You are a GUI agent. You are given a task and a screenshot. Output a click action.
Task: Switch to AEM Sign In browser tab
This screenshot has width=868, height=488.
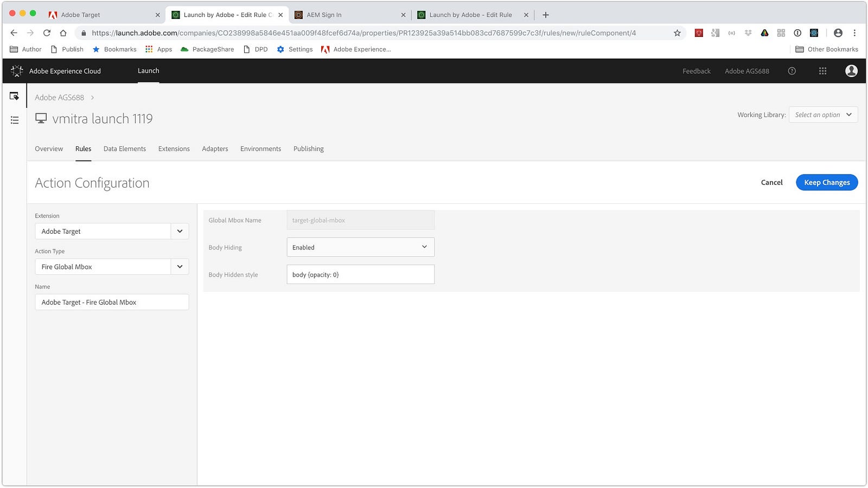350,15
